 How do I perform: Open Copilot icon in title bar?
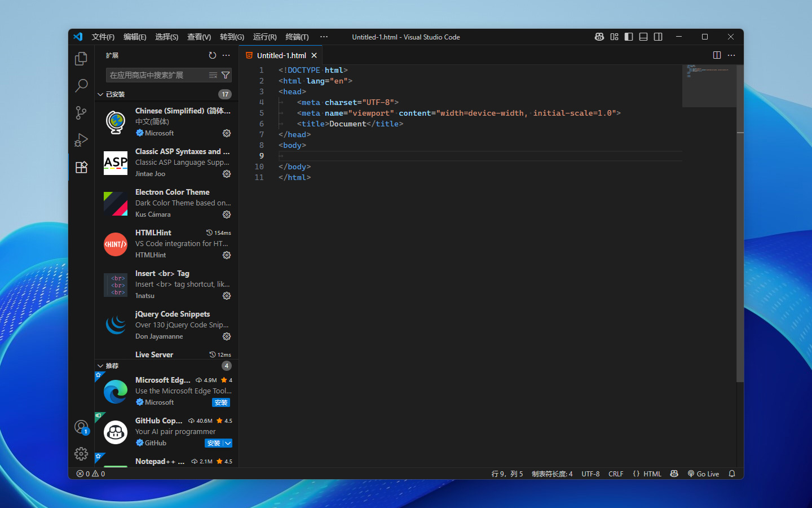pos(599,37)
